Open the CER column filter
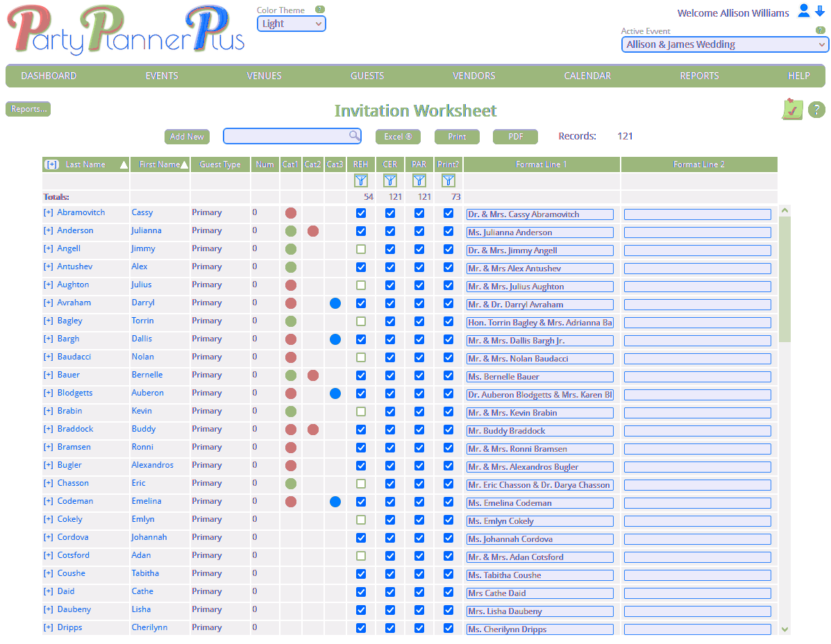The height and width of the screenshot is (644, 831). 390,180
